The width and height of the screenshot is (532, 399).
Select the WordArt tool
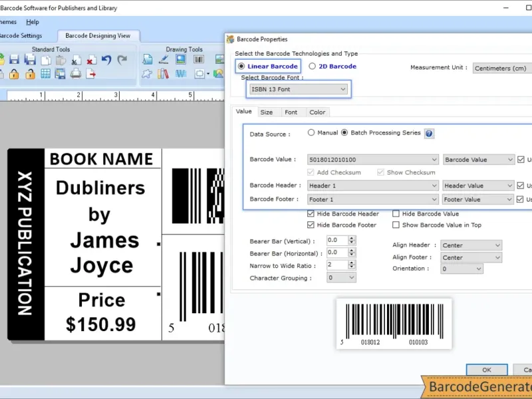(x=181, y=74)
